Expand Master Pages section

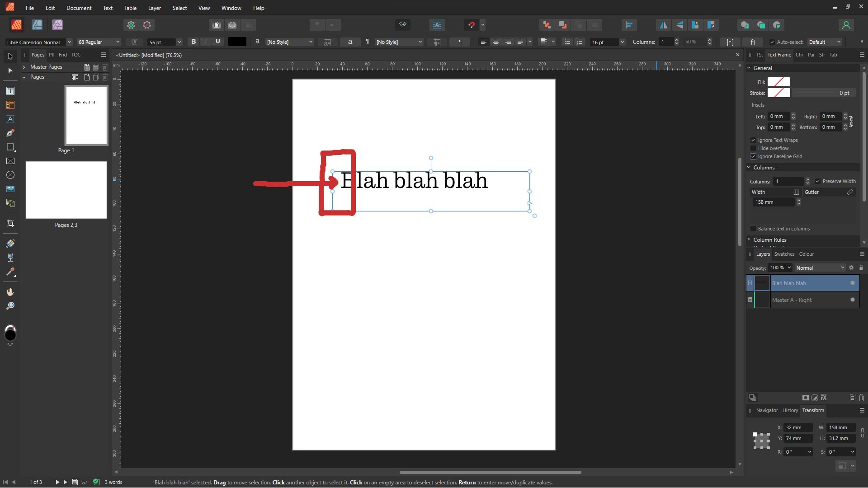click(x=24, y=67)
